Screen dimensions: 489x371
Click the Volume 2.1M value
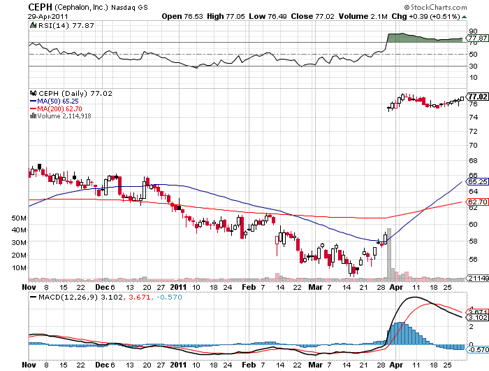[363, 16]
